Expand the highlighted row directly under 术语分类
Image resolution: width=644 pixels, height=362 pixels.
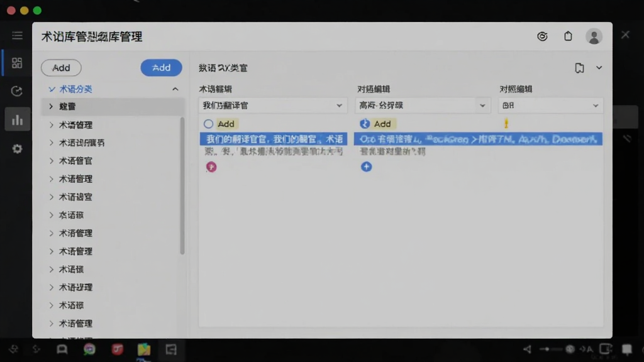click(x=113, y=107)
